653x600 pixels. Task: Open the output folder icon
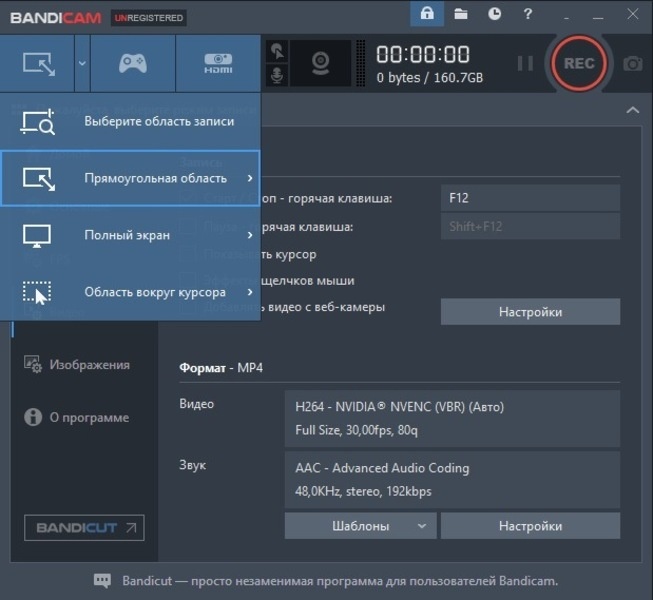(461, 14)
